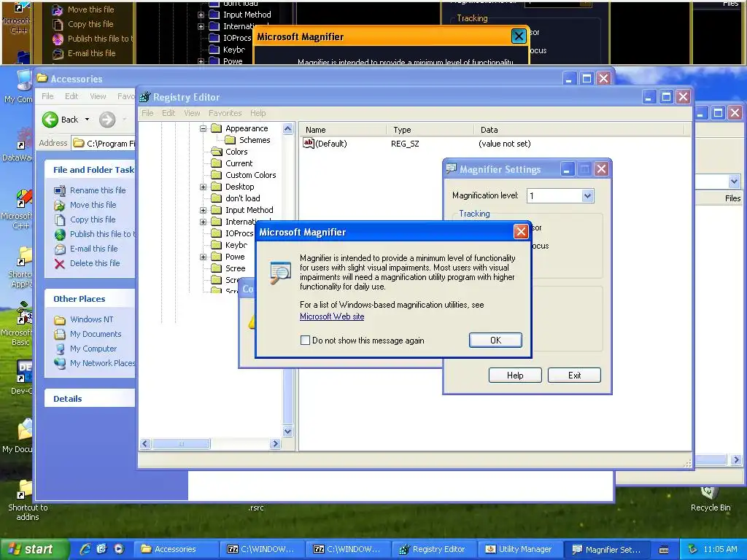
Task: Click Exit in Magnifier Settings
Action: tap(574, 376)
